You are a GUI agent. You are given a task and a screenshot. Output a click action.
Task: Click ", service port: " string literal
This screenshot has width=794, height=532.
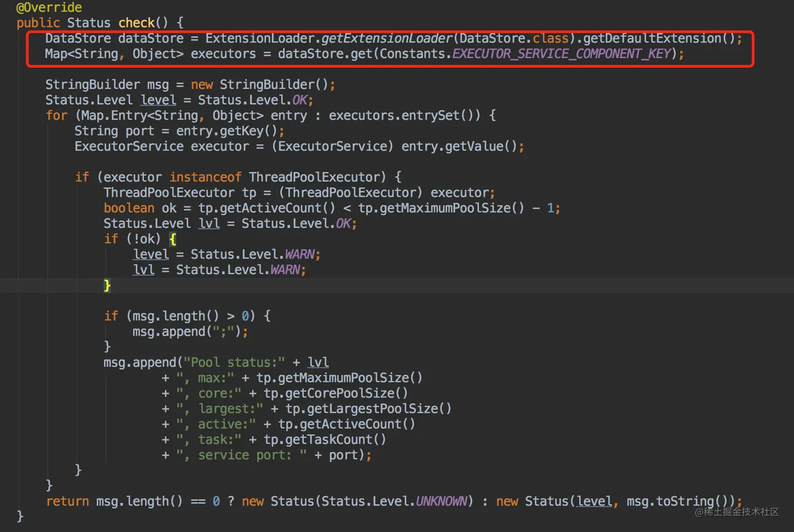242,455
